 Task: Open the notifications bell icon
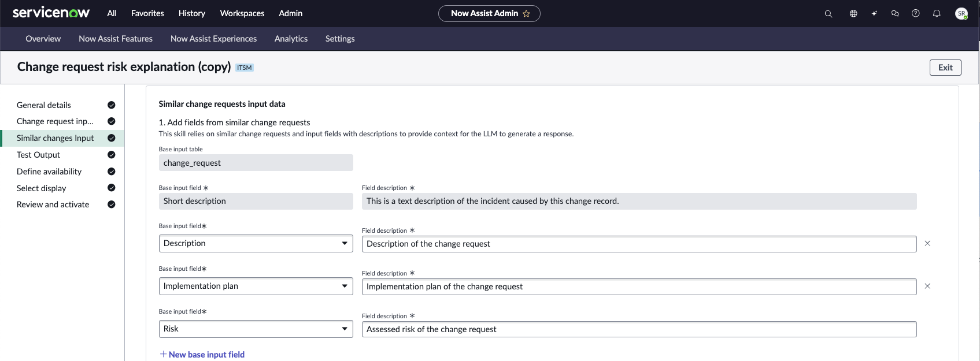(x=937, y=13)
